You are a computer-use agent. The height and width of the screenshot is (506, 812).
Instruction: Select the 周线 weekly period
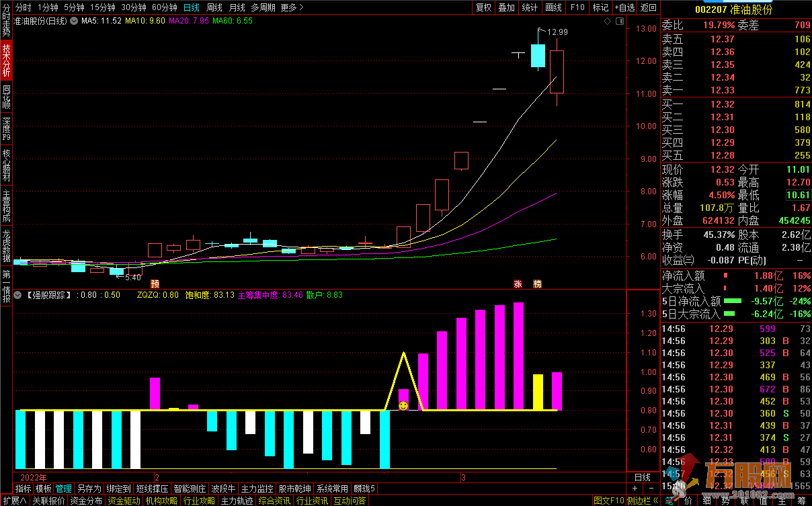click(x=214, y=7)
